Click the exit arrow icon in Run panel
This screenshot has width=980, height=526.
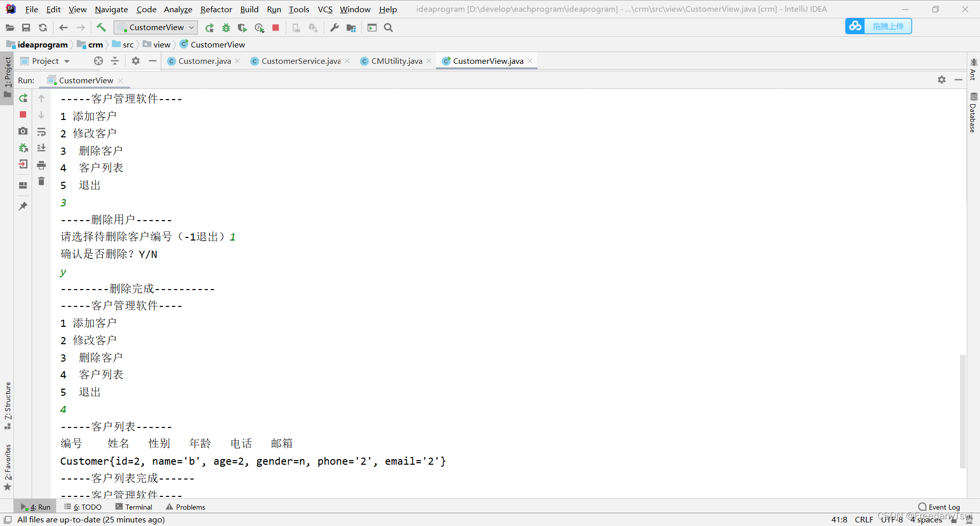(23, 164)
